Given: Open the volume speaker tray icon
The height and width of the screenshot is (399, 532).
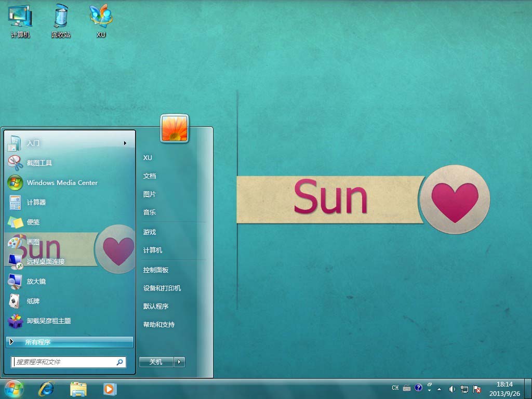Looking at the screenshot, I should tap(452, 389).
